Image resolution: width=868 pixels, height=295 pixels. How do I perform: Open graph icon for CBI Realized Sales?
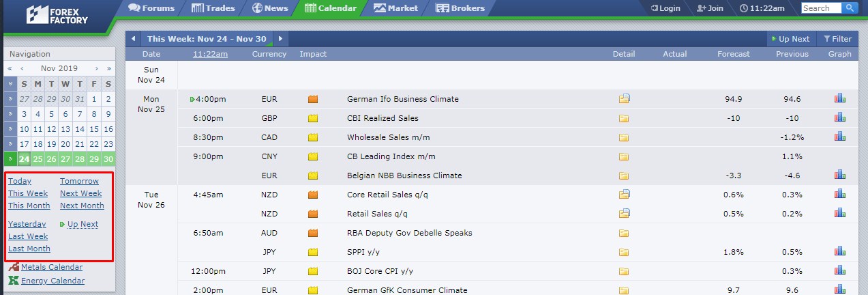[839, 117]
